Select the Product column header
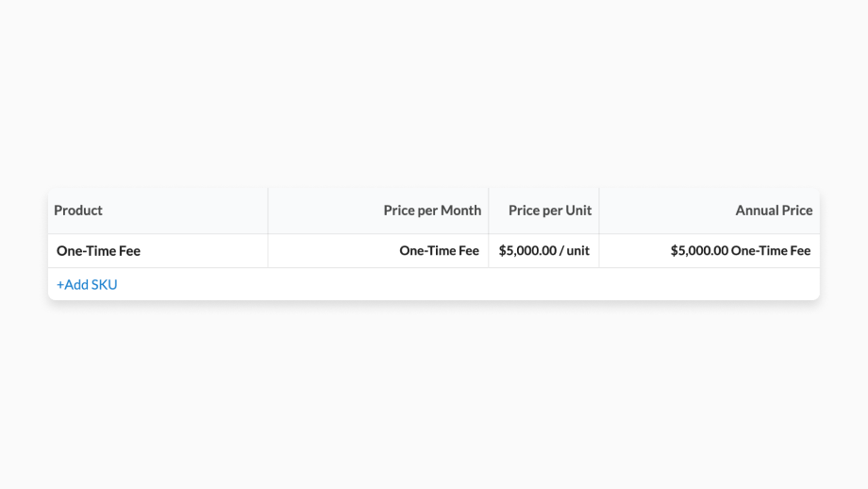Screen dimensions: 868x489 point(78,211)
